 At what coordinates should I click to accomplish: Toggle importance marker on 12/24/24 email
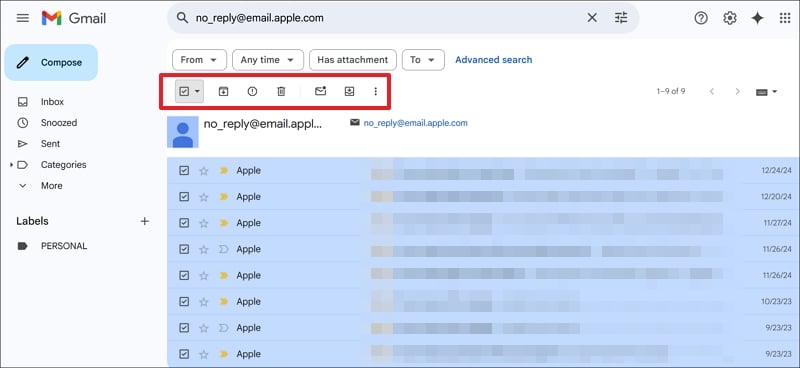tap(223, 170)
